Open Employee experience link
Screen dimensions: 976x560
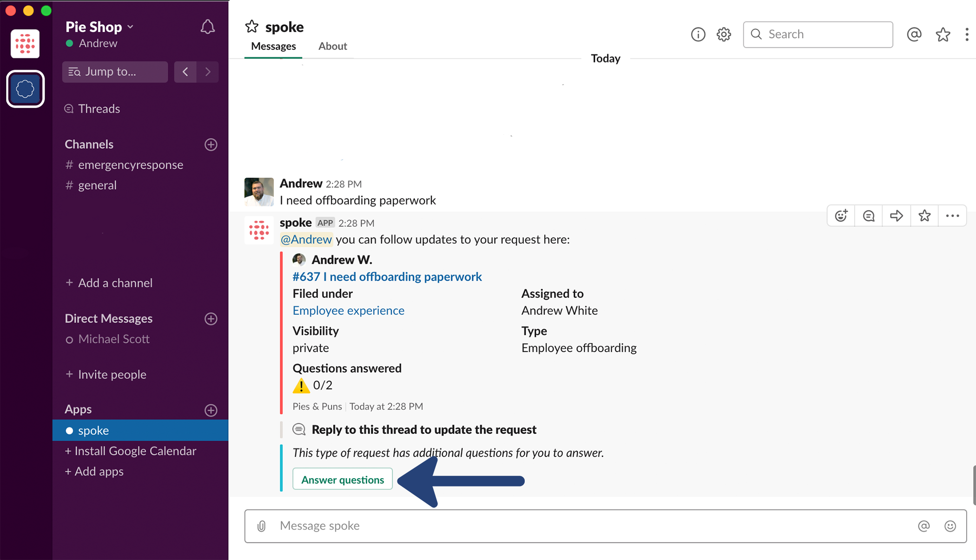coord(348,310)
